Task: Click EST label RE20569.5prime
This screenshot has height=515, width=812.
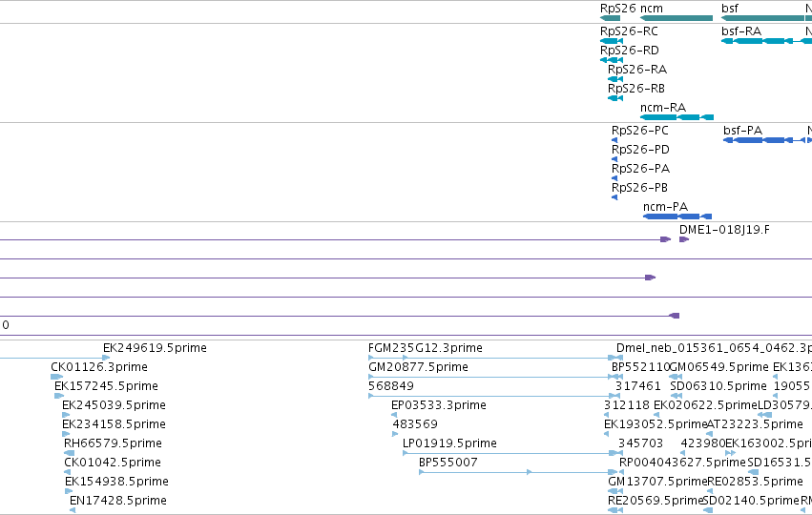Action: pyautogui.click(x=656, y=501)
